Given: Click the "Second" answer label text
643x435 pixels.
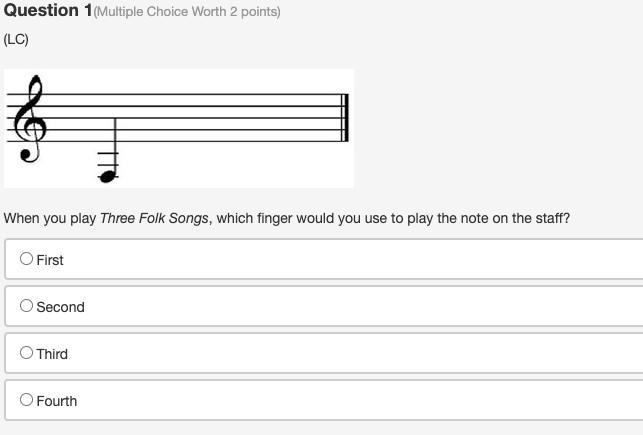Looking at the screenshot, I should 60,307.
